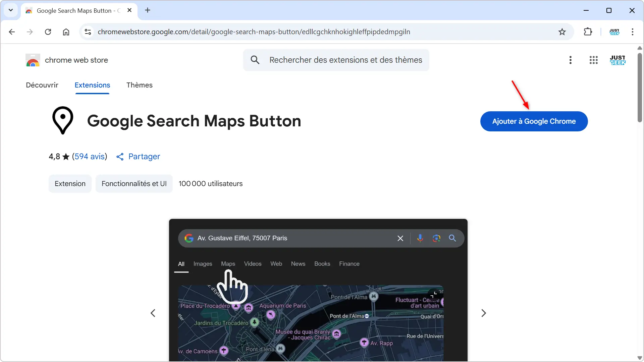Screen dimensions: 644x362
Task: Click the Partager share link
Action: point(138,157)
